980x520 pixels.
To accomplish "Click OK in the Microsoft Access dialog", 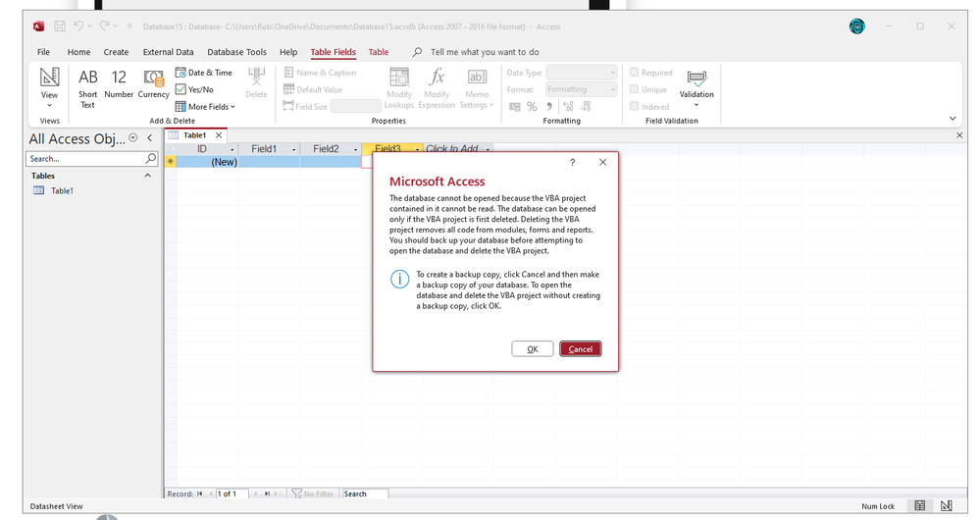I will [532, 348].
